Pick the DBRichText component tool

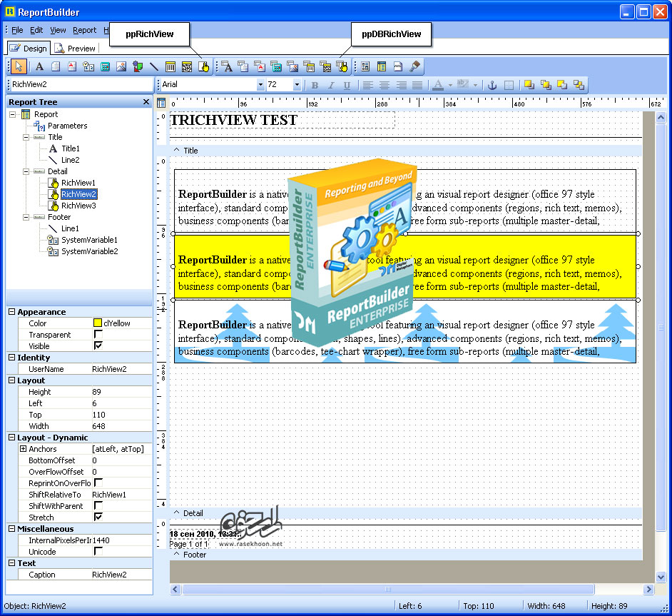260,66
